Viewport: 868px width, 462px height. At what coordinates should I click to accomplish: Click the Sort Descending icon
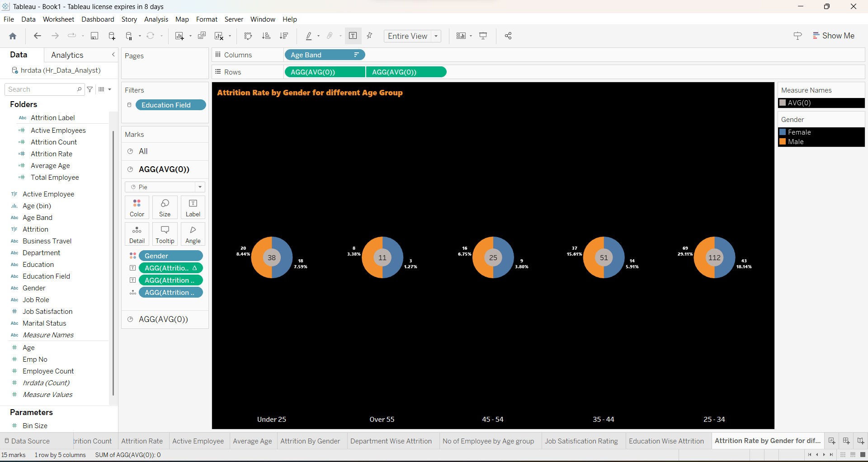284,36
